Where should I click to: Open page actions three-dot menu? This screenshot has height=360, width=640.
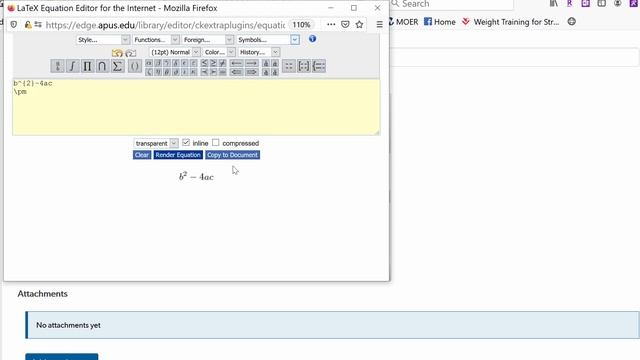pos(331,24)
